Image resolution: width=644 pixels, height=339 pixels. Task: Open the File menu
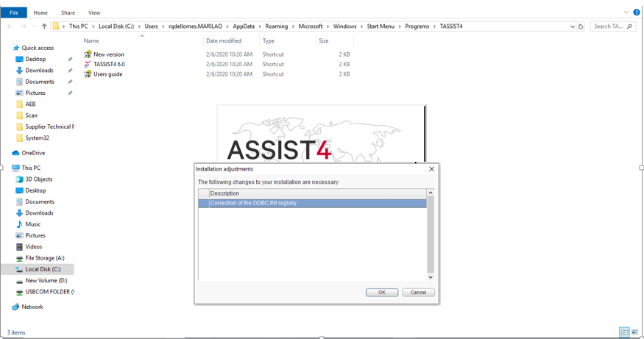[x=14, y=13]
